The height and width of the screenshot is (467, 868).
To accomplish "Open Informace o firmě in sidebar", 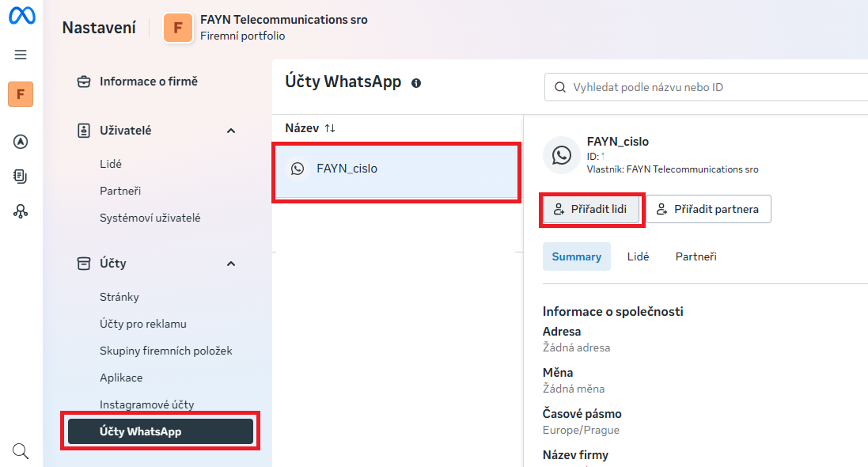I will 148,82.
